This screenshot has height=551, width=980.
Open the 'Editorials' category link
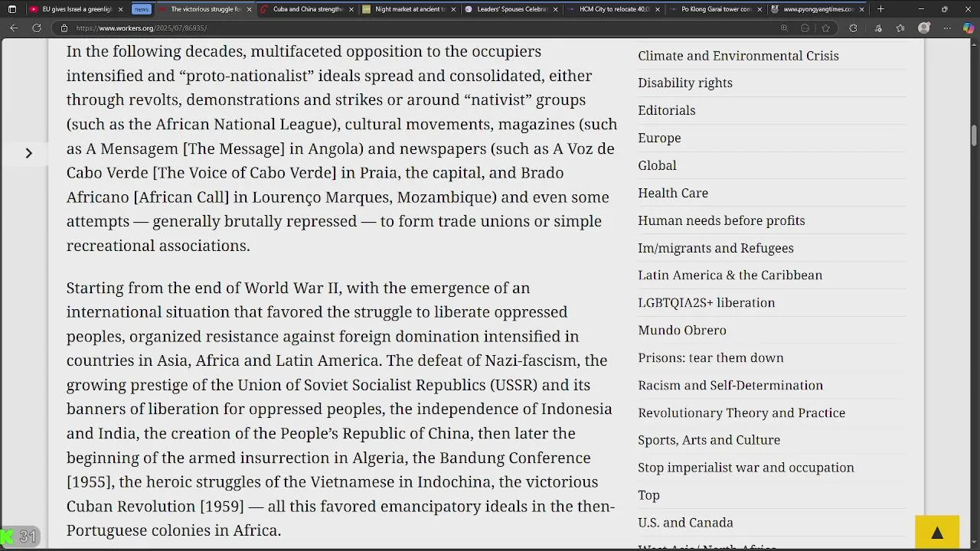(x=667, y=110)
